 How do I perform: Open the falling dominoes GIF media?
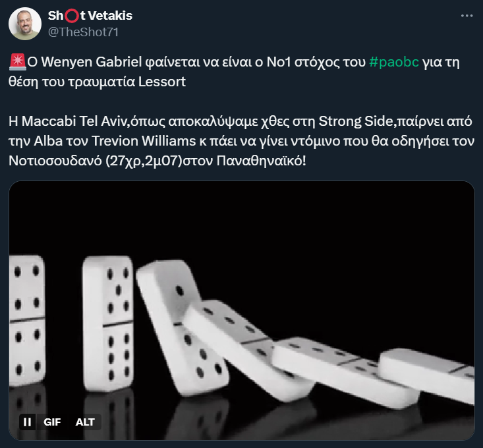(x=242, y=310)
